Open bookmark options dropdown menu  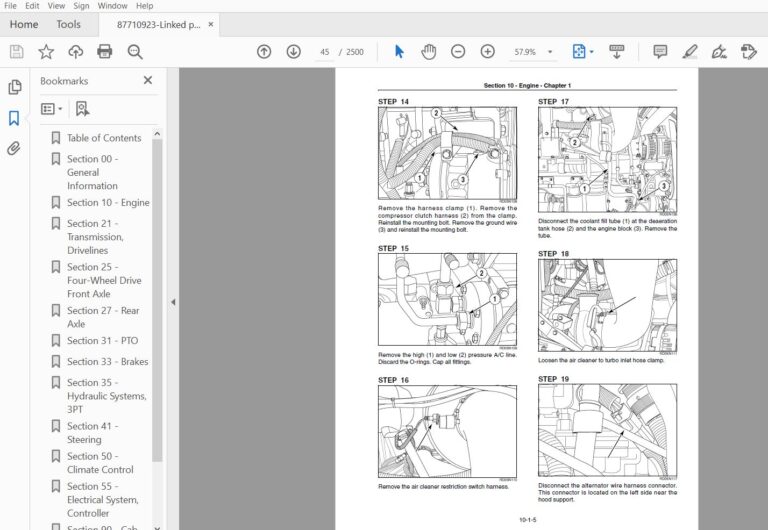tap(51, 109)
